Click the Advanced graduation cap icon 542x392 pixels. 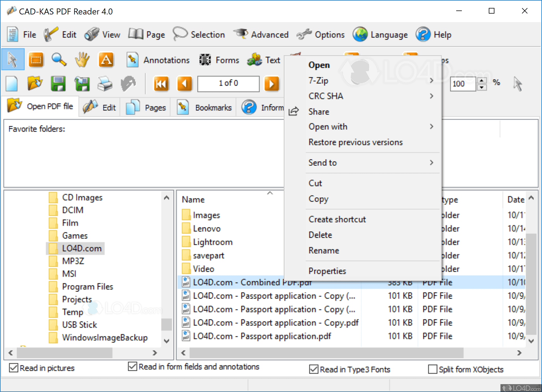[x=241, y=34]
